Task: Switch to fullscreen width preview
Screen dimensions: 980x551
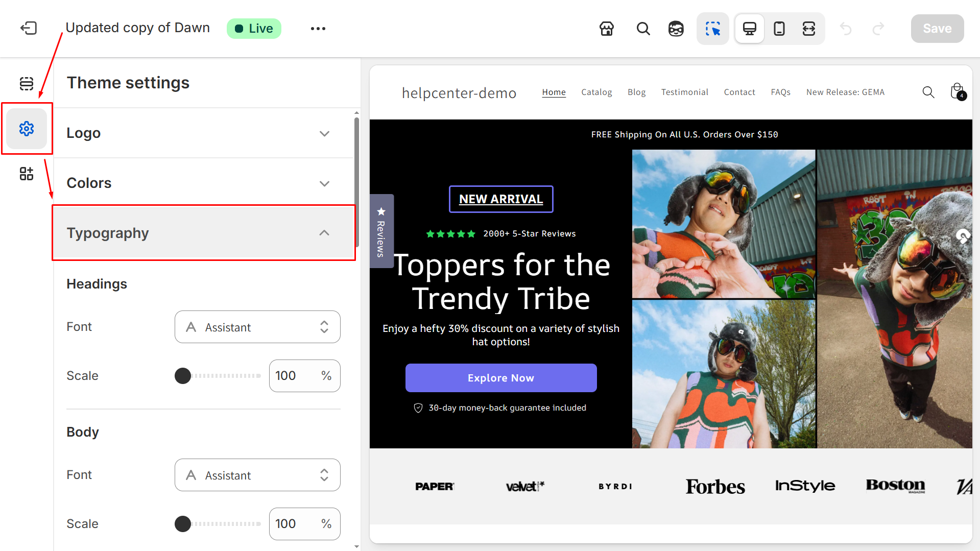Action: pyautogui.click(x=808, y=29)
